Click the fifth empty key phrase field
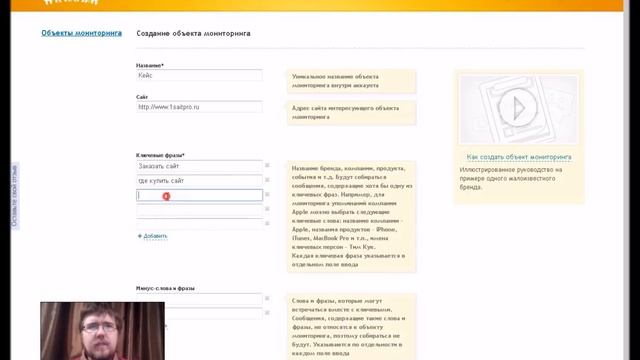The height and width of the screenshot is (360, 640). (199, 224)
